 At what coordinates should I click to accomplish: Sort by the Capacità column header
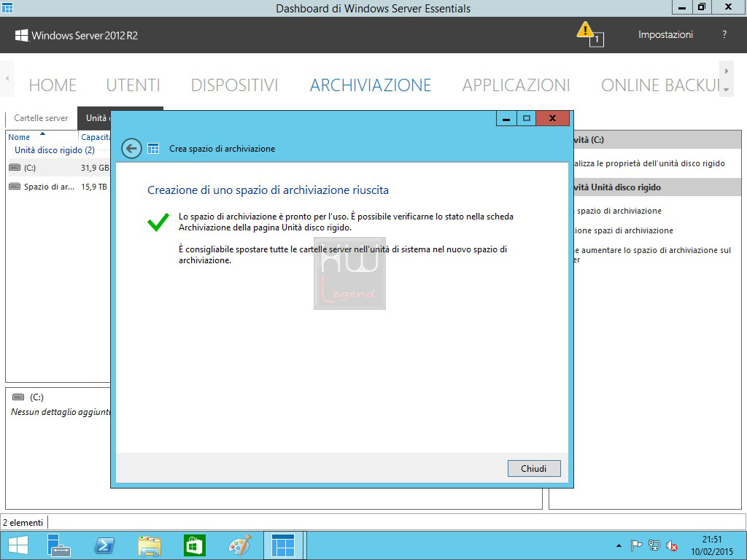[96, 137]
